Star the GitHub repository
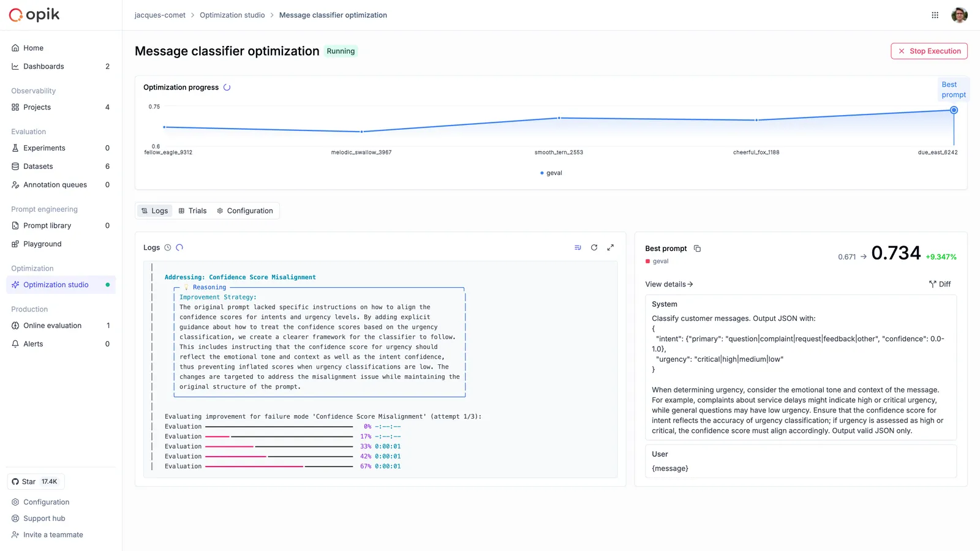980x551 pixels. [36, 482]
